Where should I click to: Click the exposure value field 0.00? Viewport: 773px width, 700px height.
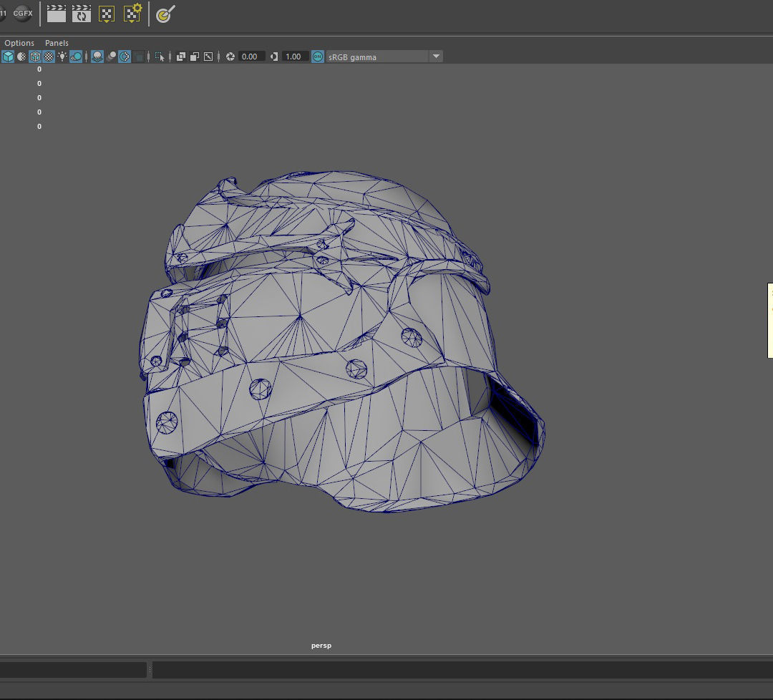[x=252, y=57]
